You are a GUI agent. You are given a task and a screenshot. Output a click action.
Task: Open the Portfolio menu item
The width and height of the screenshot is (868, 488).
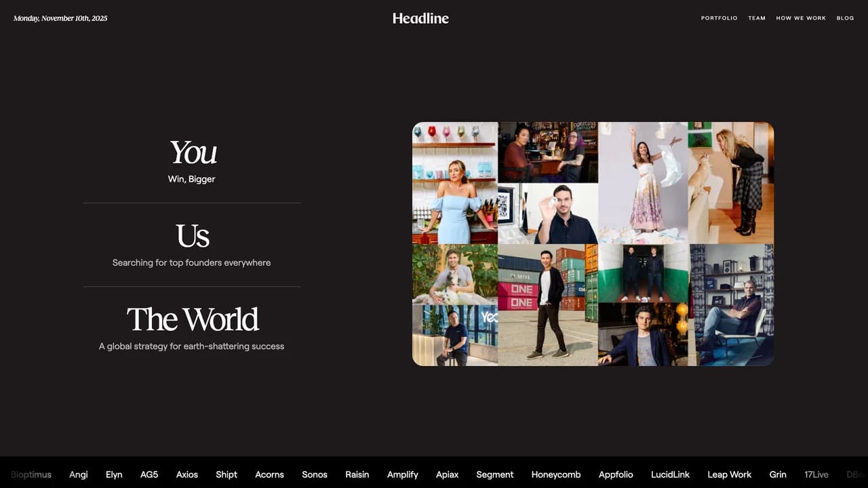(x=719, y=18)
